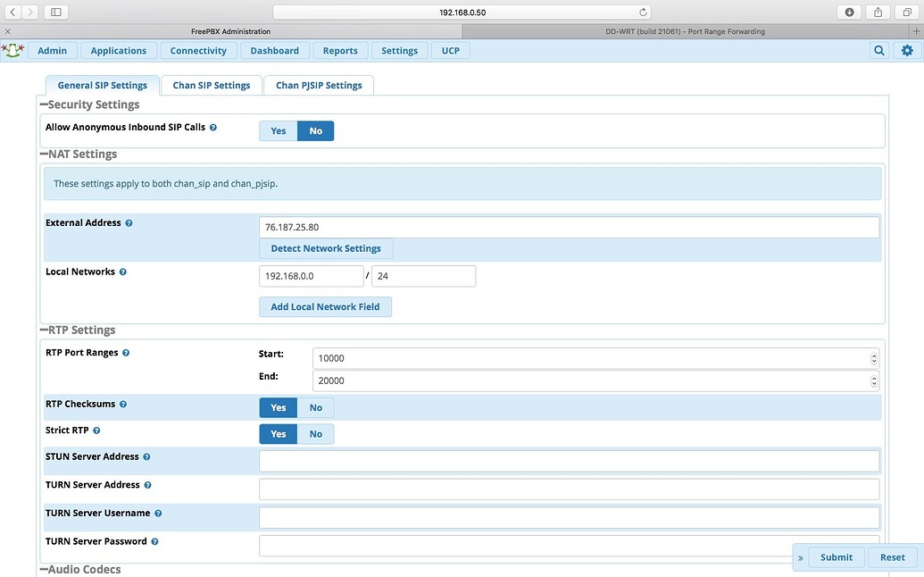Open the search magnifier in the navigation bar

click(x=878, y=51)
